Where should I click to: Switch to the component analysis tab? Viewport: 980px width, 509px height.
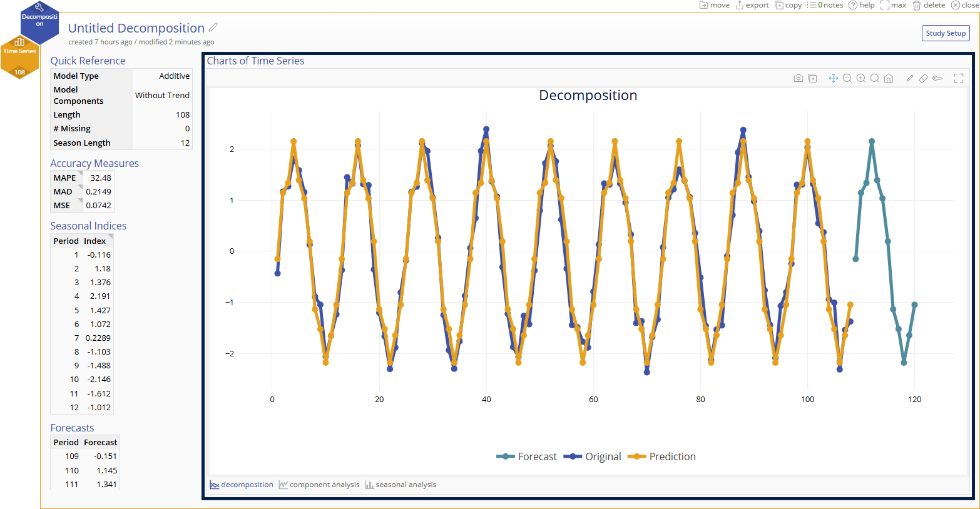tap(319, 485)
